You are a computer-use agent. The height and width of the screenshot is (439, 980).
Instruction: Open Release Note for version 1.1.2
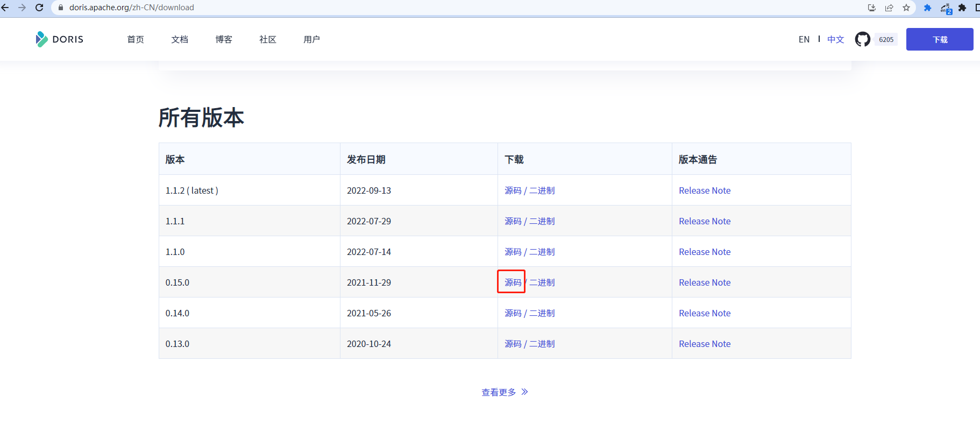[705, 190]
